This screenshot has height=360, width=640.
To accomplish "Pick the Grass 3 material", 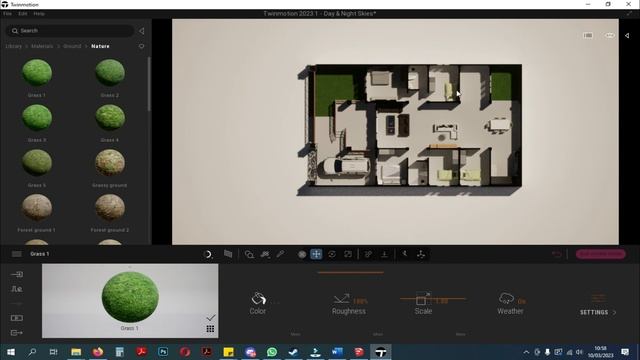I will coord(37,118).
